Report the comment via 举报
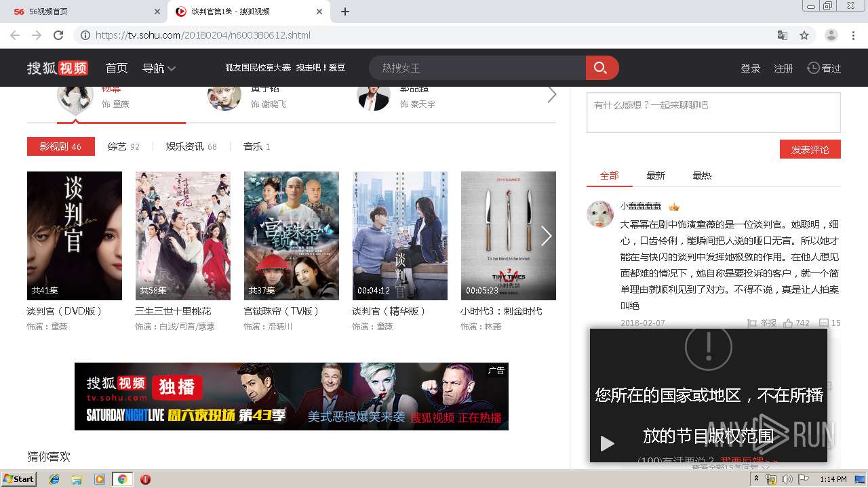This screenshot has height=488, width=868. (x=762, y=323)
